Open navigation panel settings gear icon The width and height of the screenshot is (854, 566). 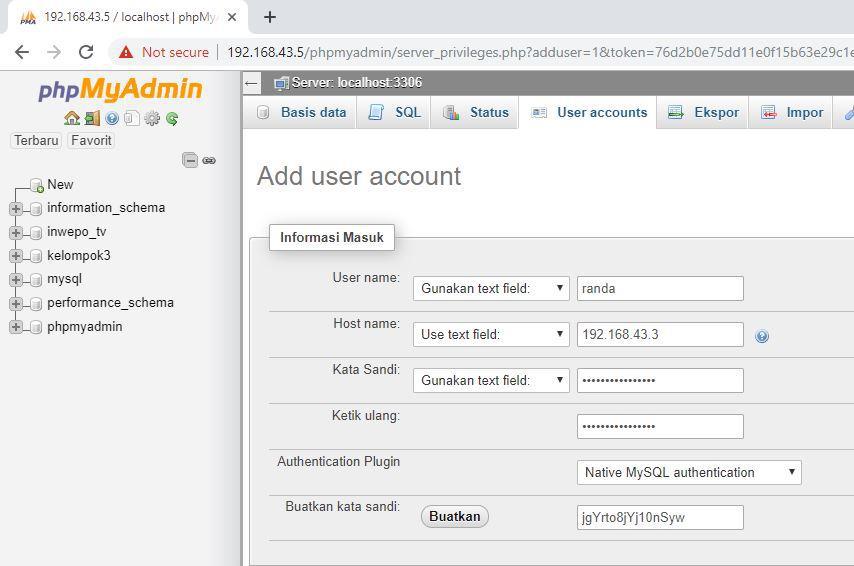click(152, 118)
